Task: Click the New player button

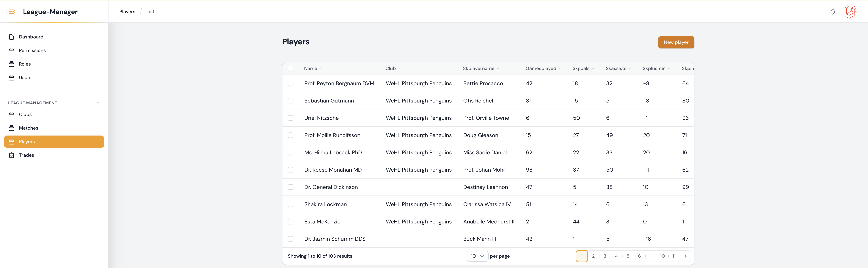Action: (676, 42)
